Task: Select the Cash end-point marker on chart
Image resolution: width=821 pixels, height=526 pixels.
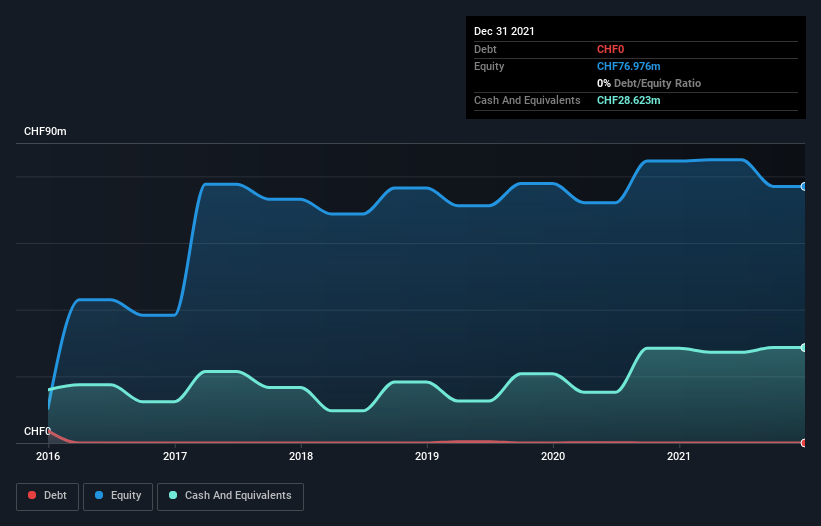Action: click(x=804, y=348)
